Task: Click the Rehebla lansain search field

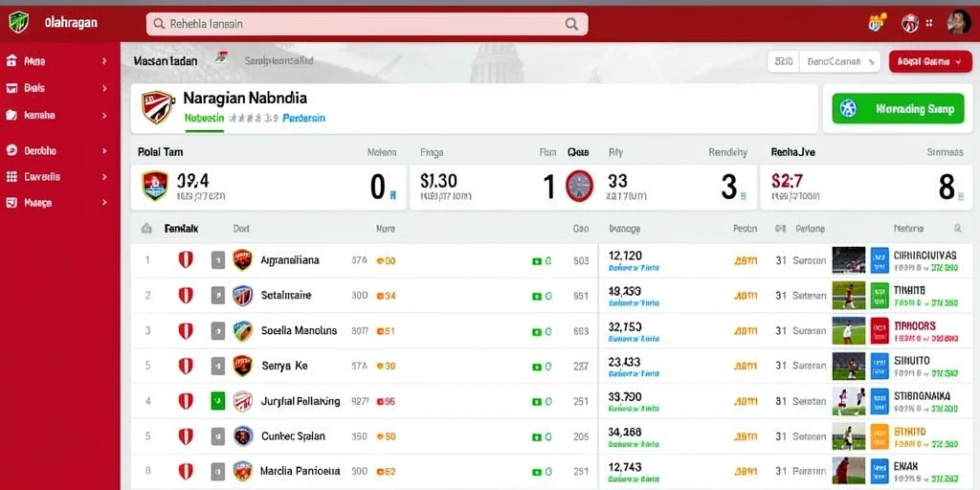Action: (x=367, y=24)
